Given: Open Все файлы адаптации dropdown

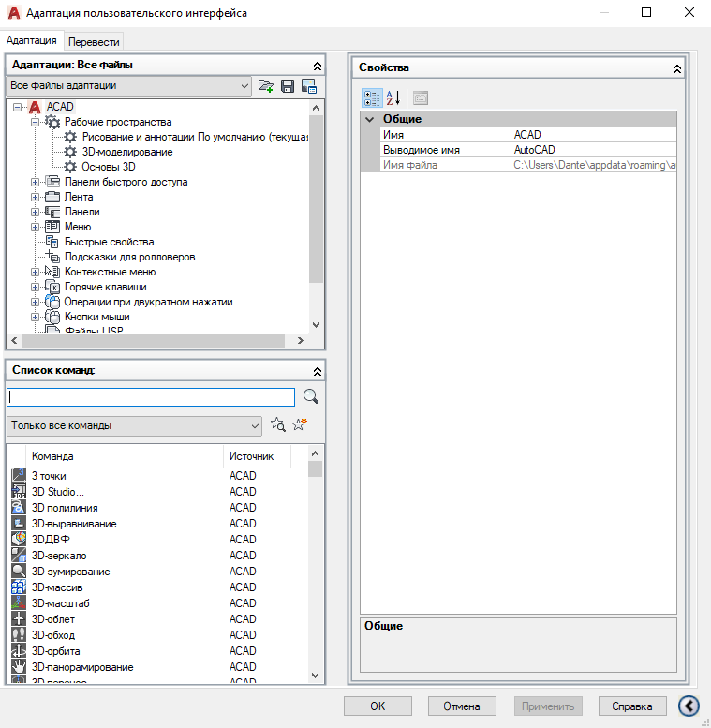Looking at the screenshot, I should [x=129, y=86].
